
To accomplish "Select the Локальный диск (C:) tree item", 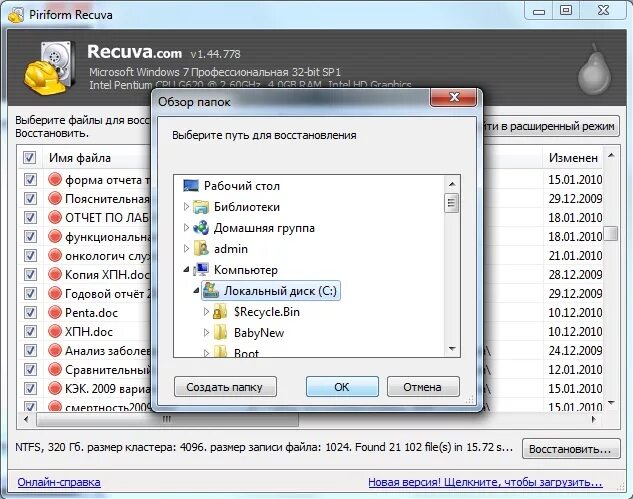I will pyautogui.click(x=271, y=291).
